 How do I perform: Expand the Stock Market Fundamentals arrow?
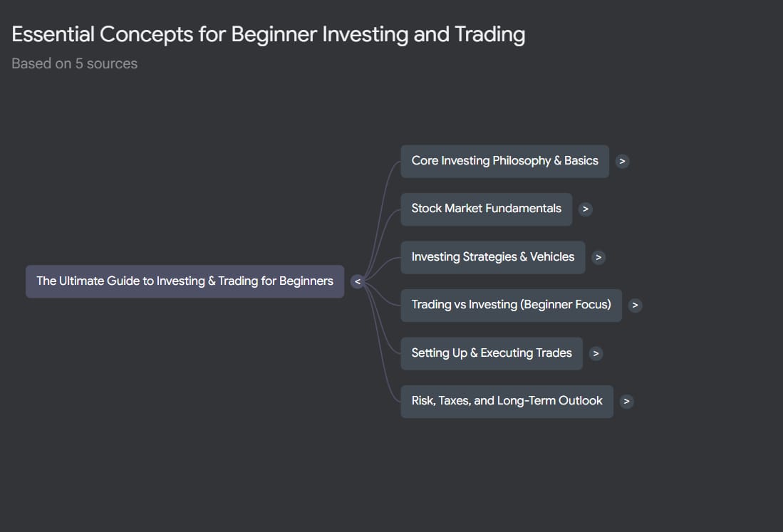click(585, 209)
